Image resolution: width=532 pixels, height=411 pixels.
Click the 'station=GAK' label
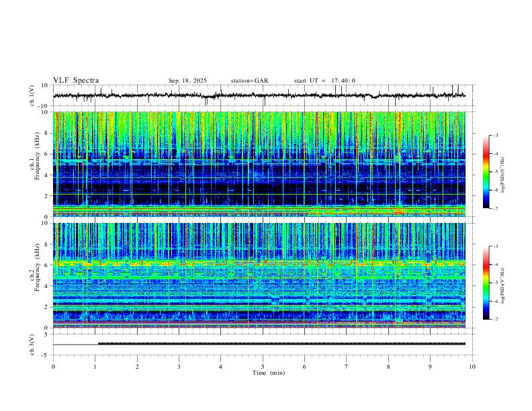pyautogui.click(x=249, y=81)
